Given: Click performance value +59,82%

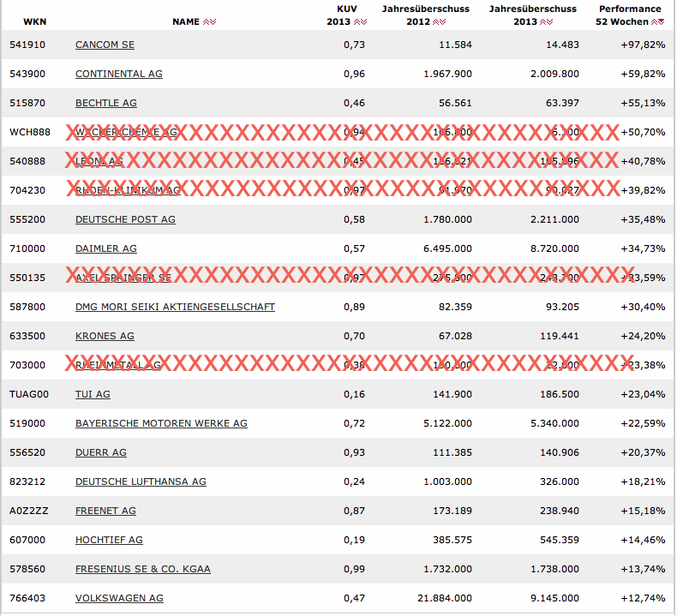Looking at the screenshot, I should click(x=643, y=74).
